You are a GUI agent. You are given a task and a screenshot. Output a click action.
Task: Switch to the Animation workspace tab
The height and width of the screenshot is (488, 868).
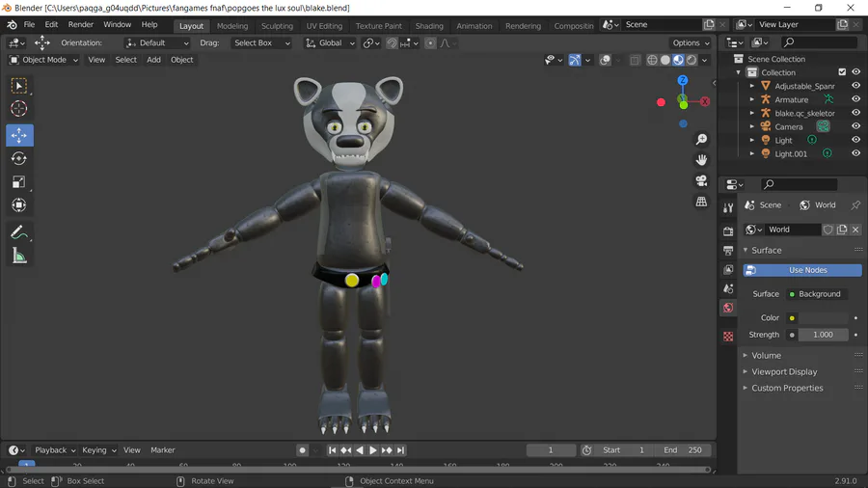coord(474,26)
